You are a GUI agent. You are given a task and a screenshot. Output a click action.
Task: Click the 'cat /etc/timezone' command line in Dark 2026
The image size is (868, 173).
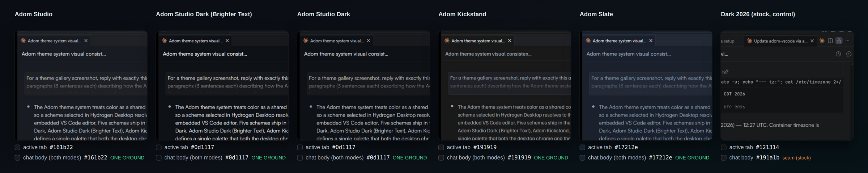point(781,82)
